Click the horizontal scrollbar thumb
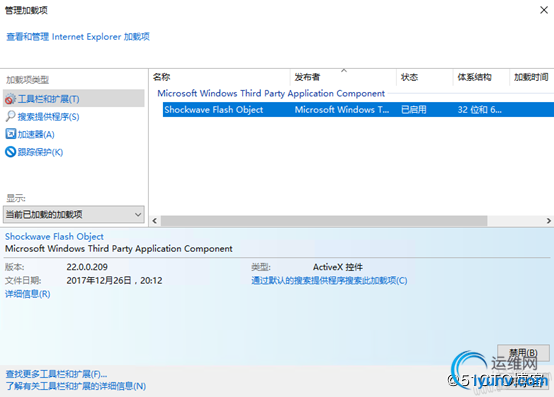The width and height of the screenshot is (554, 397). (x=324, y=221)
